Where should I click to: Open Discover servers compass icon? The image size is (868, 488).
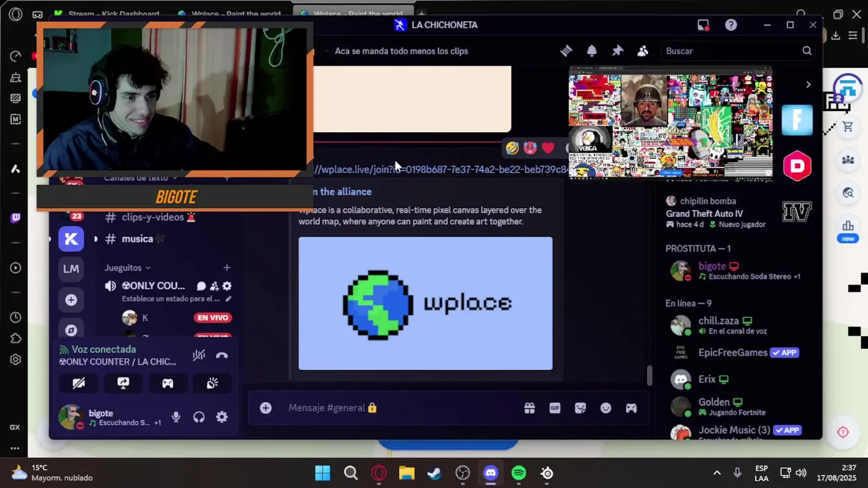point(71,330)
